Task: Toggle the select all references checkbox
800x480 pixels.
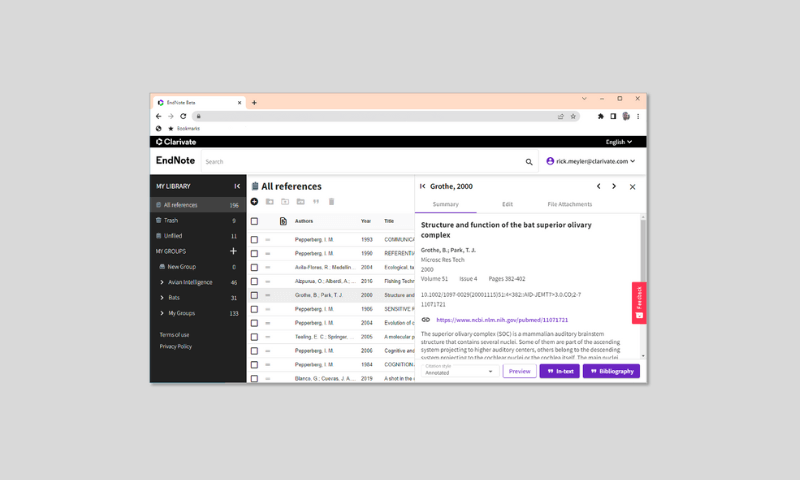Action: click(254, 221)
